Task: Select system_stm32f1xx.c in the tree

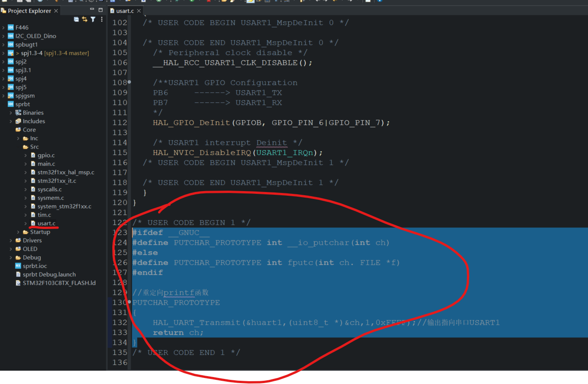Action: click(x=64, y=206)
